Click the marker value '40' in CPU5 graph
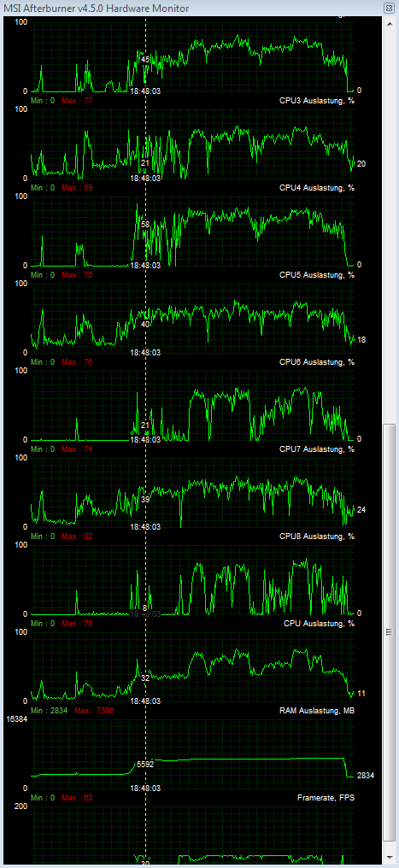The image size is (399, 868). click(x=145, y=325)
